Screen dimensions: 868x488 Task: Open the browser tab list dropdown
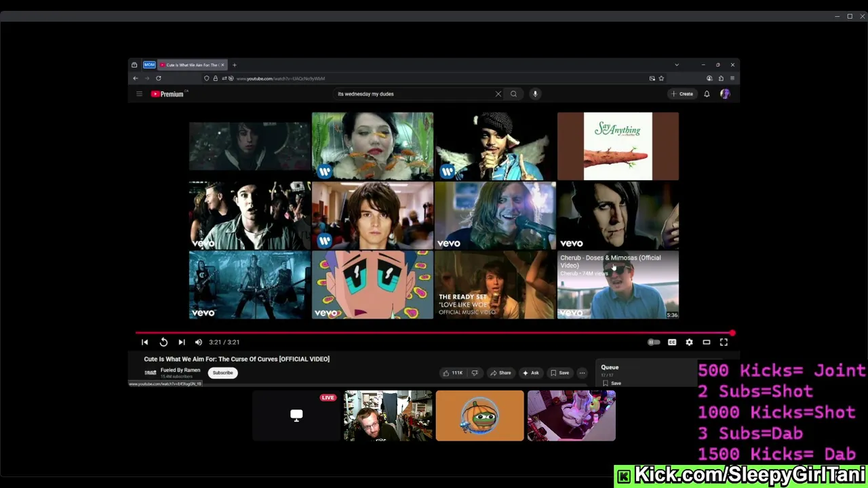[x=676, y=65]
